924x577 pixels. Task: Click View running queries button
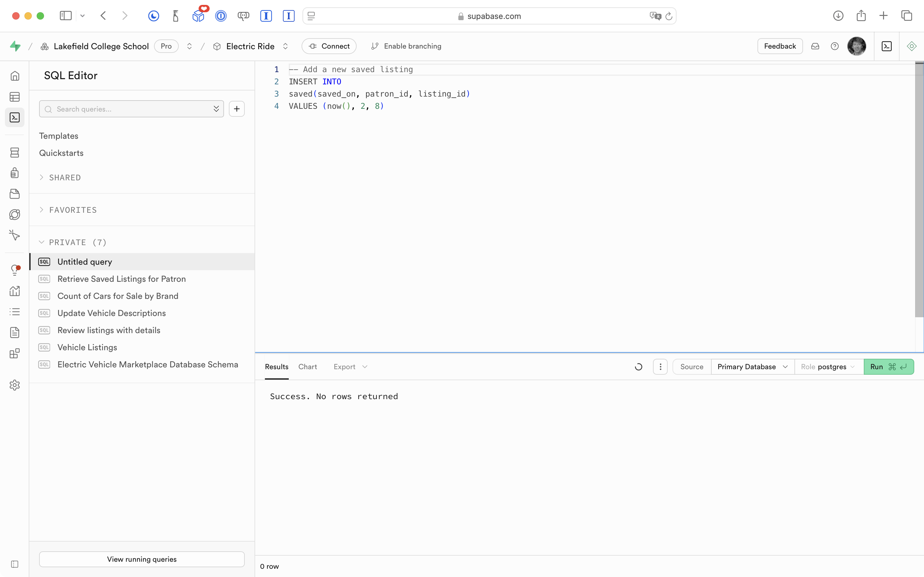[141, 559]
